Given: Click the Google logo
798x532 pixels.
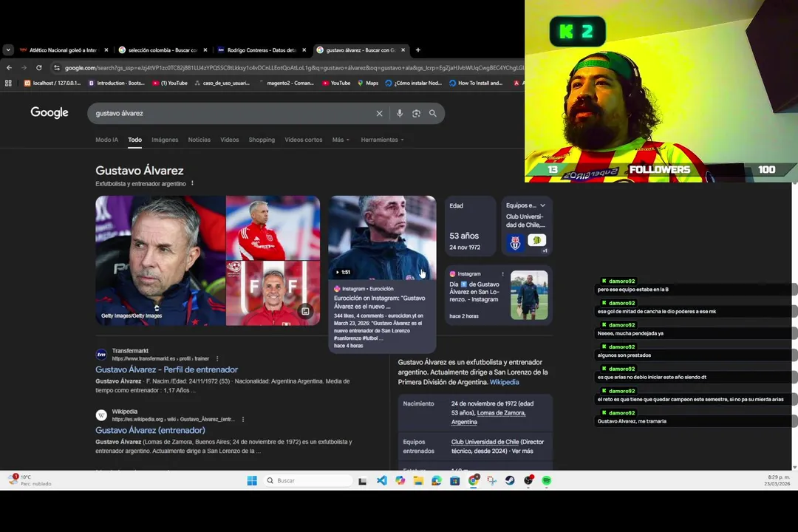Looking at the screenshot, I should coord(50,112).
